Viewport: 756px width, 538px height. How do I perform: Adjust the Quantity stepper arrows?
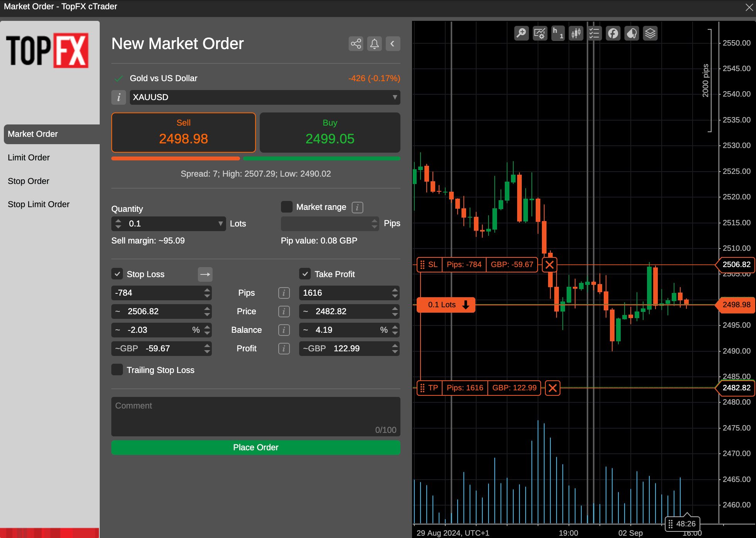118,224
